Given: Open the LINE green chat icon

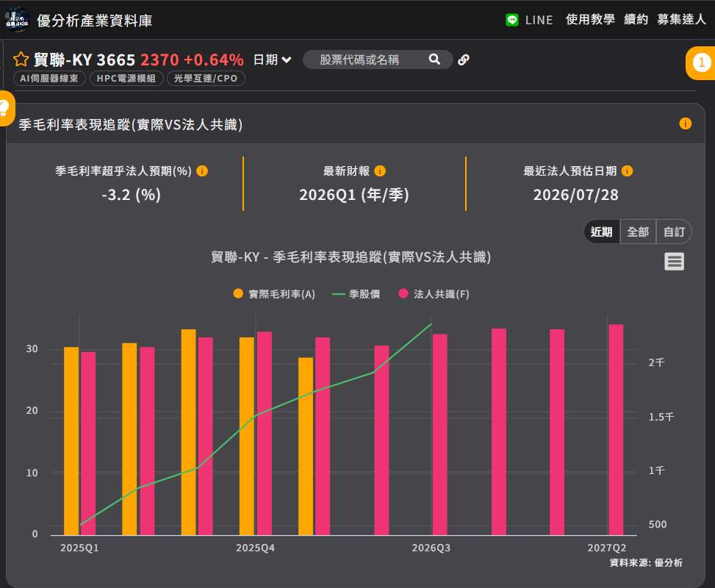Looking at the screenshot, I should pyautogui.click(x=512, y=20).
